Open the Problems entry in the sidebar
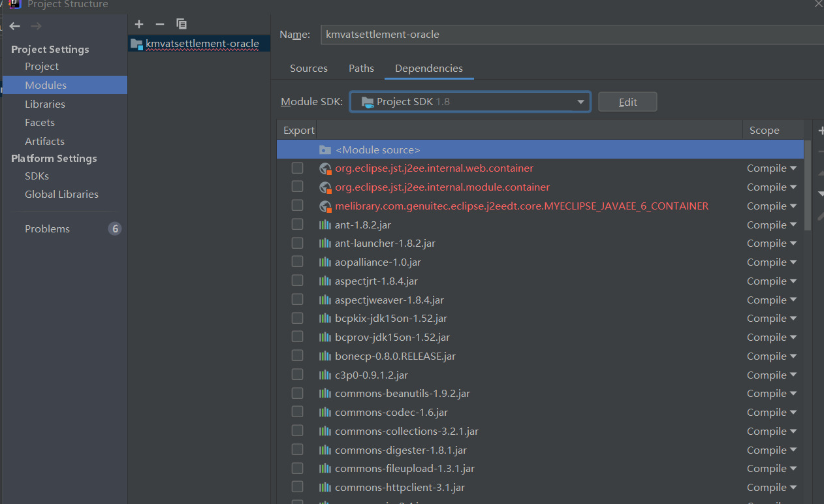 pos(47,228)
